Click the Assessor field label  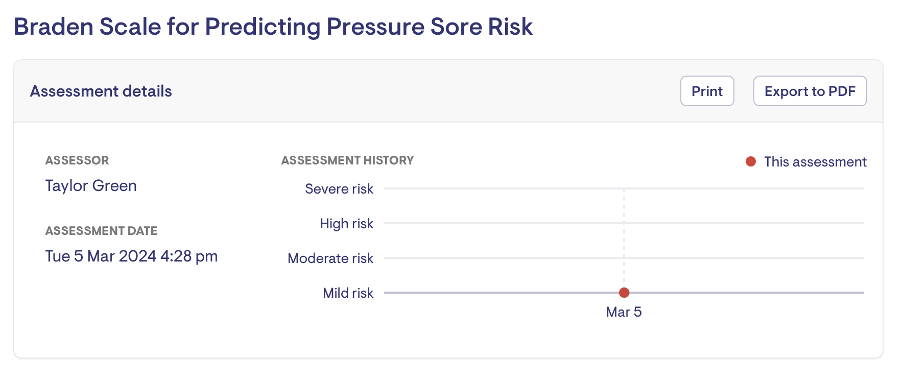[77, 160]
